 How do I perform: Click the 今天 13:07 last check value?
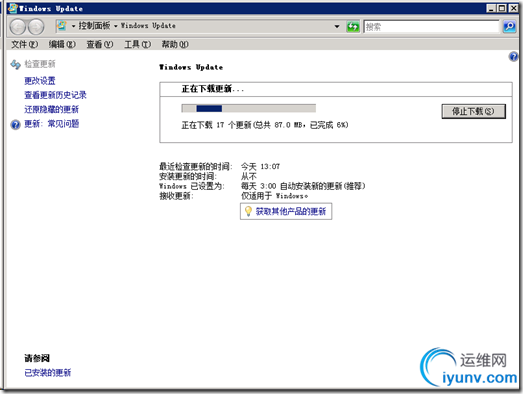point(260,166)
